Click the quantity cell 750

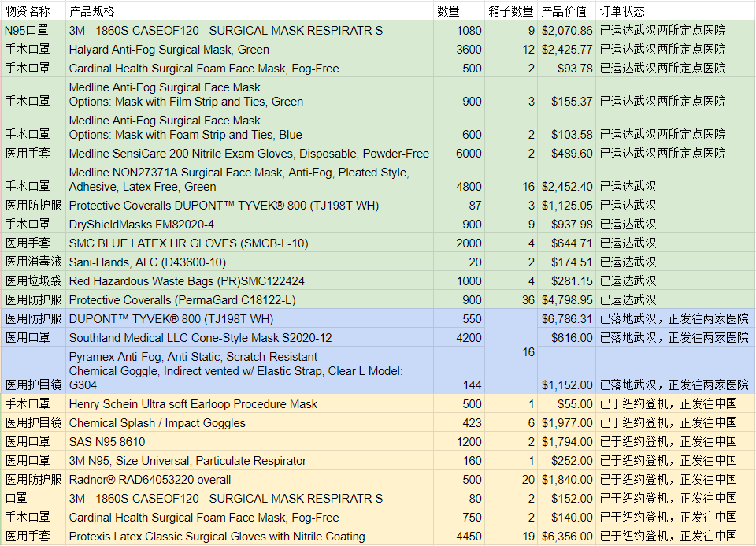[x=459, y=517]
